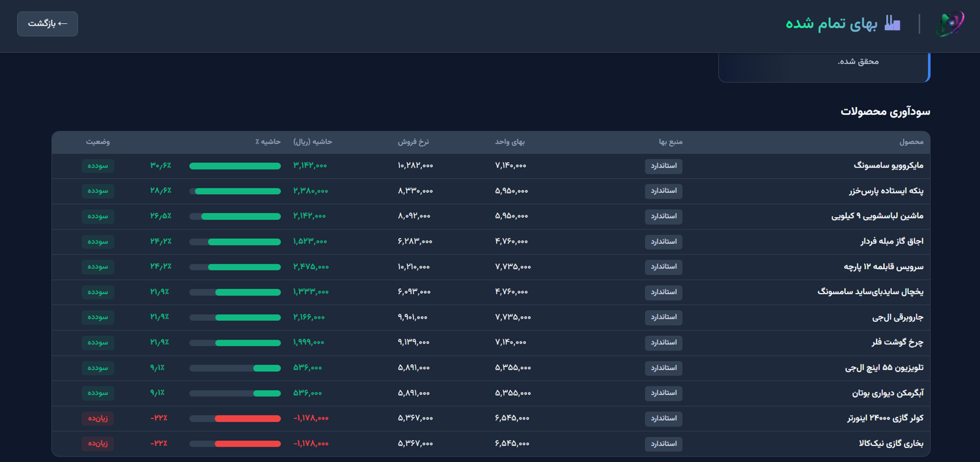The image size is (980, 462).
Task: Click the سودآوری محصولات section heading
Action: [x=885, y=111]
